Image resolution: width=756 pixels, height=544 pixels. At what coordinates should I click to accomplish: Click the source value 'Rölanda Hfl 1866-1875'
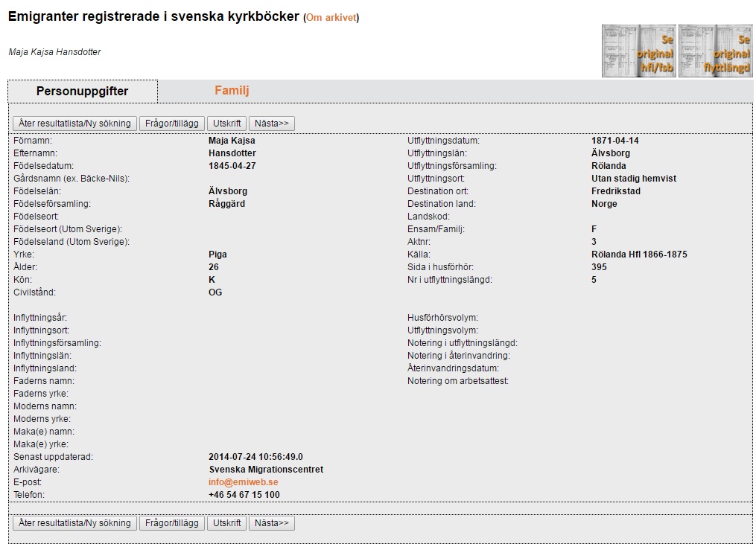[x=633, y=255]
